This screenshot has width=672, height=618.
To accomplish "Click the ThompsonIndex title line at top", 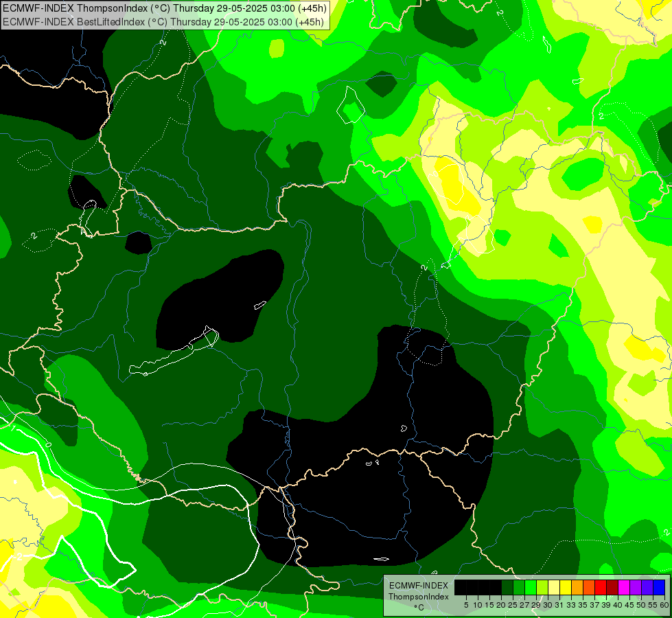I will point(165,8).
